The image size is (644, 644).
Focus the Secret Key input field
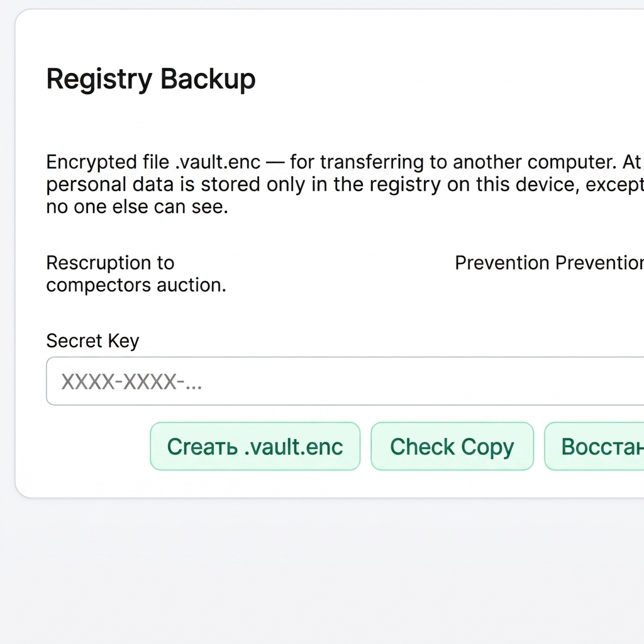pos(345,381)
